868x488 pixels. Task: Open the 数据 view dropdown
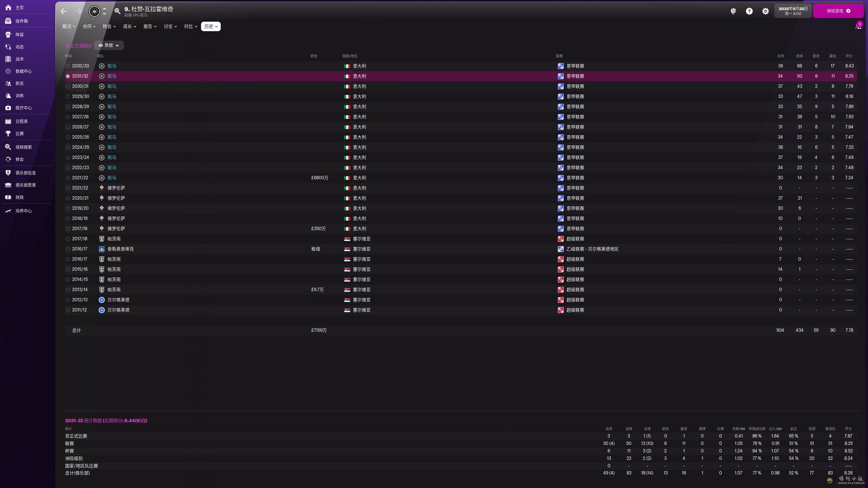109,45
